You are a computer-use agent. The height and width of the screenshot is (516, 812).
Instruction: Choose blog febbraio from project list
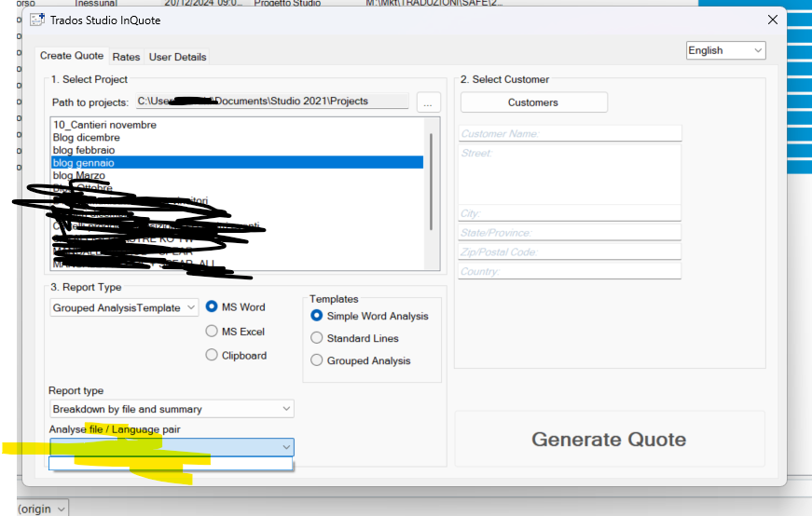[x=84, y=150]
